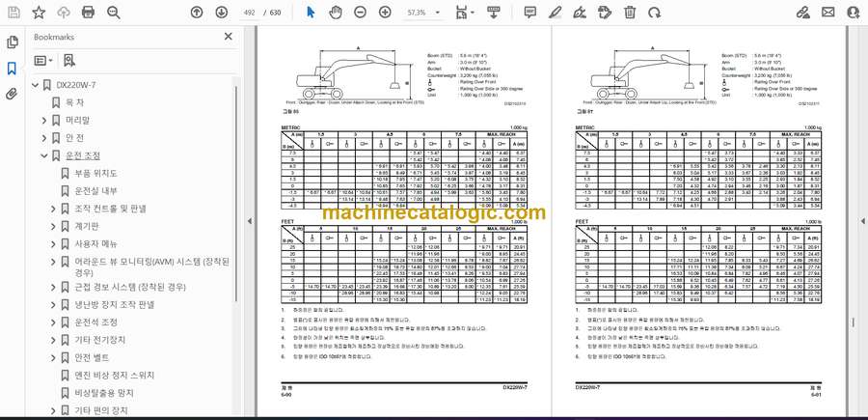Viewport: 868px width, 420px height.
Task: Click the Bookmarks panel heading
Action: (x=54, y=37)
